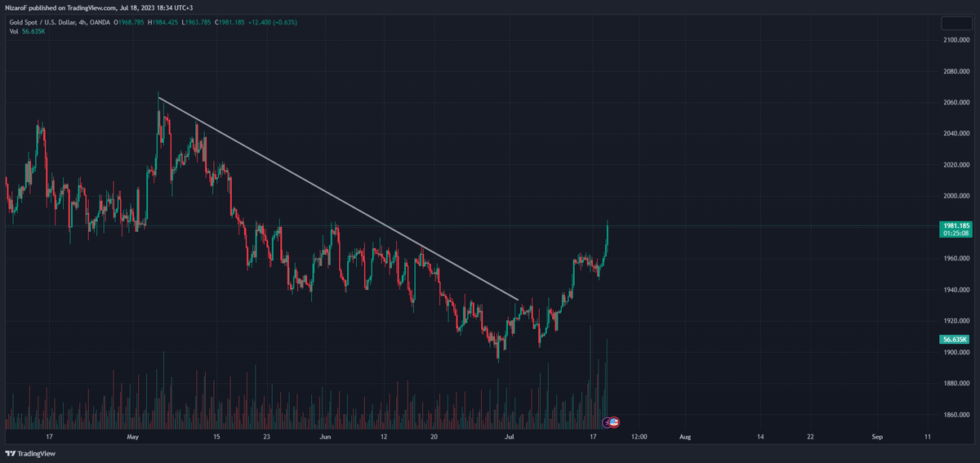Click the 2000.000 price axis label
This screenshot has width=980, height=463.
(955, 196)
